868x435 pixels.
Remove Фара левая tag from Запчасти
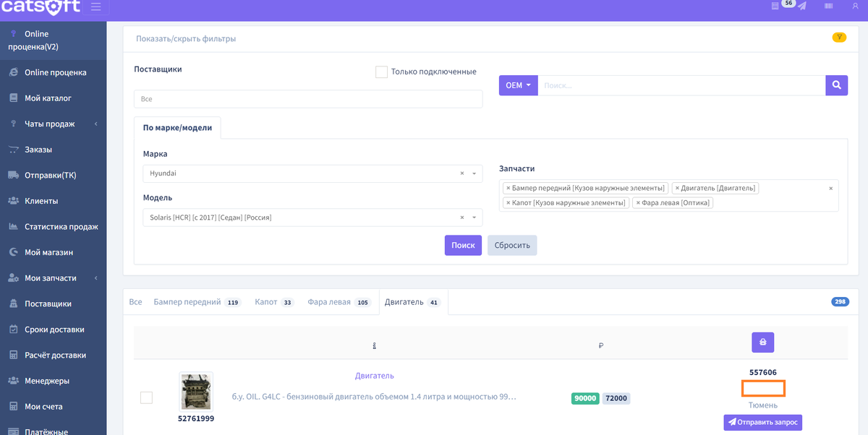tap(638, 203)
